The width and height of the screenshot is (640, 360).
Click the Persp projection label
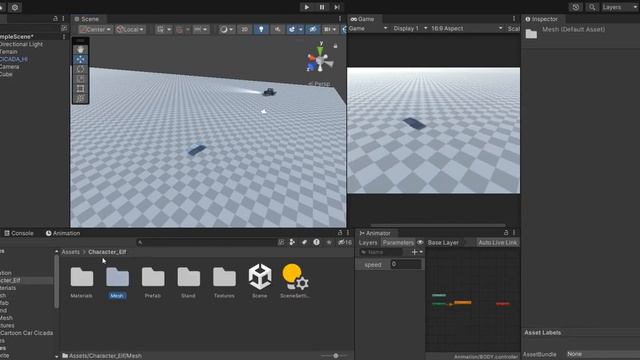click(320, 84)
